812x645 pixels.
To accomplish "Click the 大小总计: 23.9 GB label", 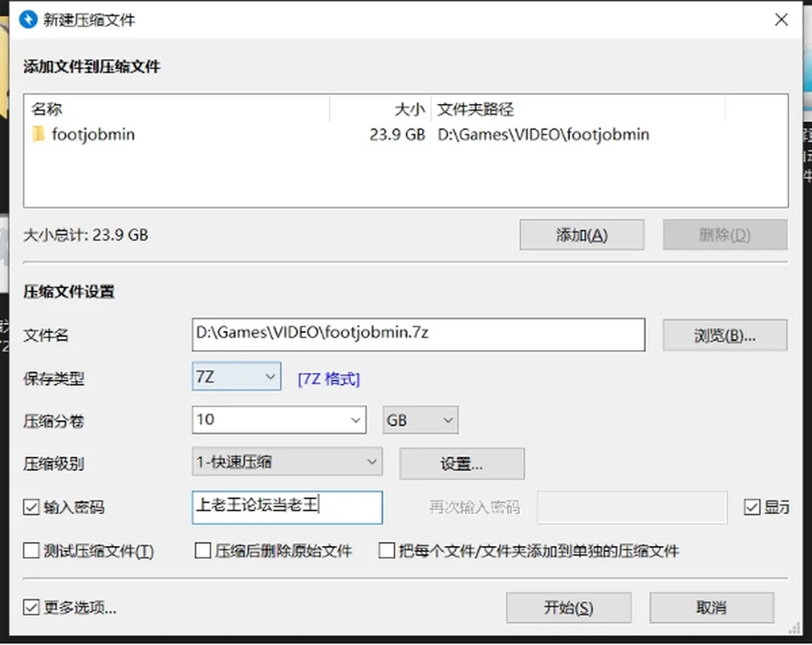I will 86,235.
